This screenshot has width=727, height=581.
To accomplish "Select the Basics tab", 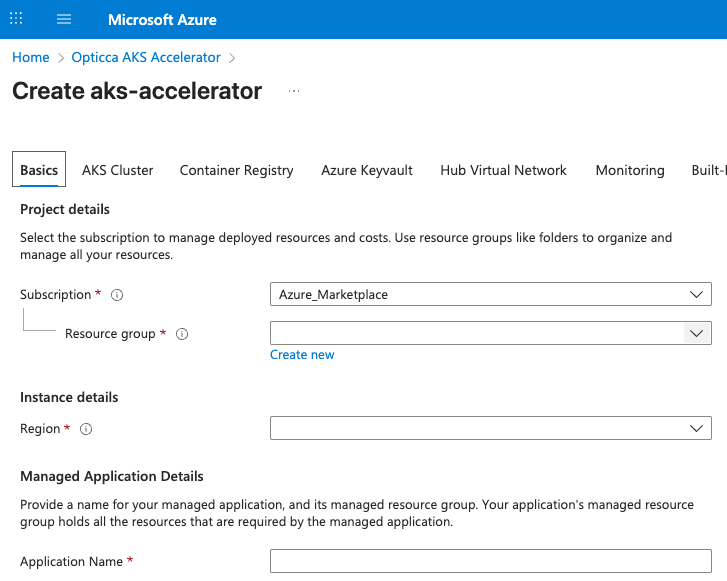I will [x=39, y=170].
